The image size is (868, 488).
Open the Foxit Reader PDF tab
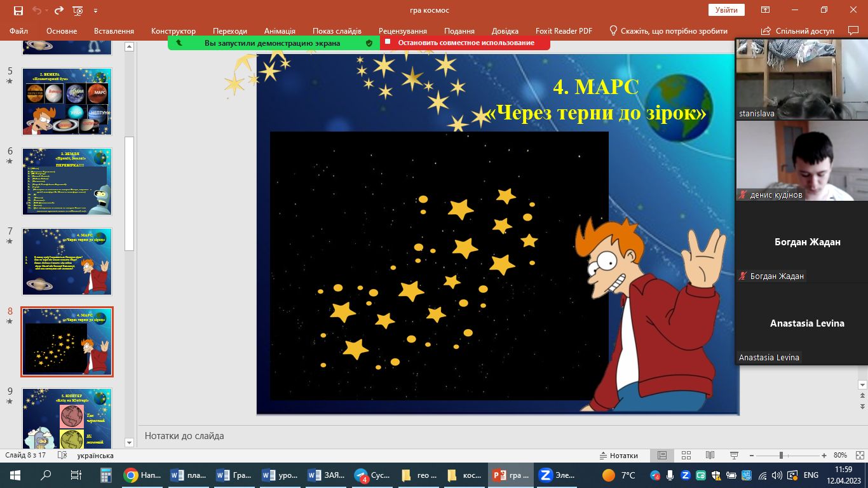point(564,31)
